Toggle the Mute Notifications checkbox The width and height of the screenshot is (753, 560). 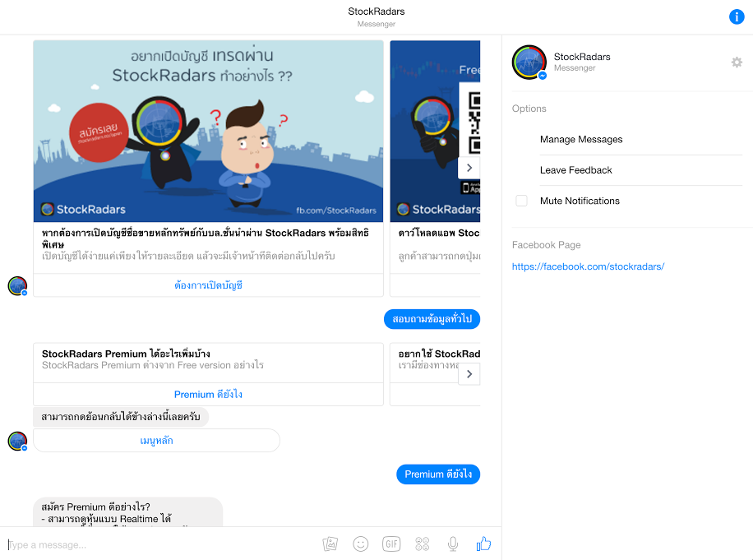tap(521, 201)
